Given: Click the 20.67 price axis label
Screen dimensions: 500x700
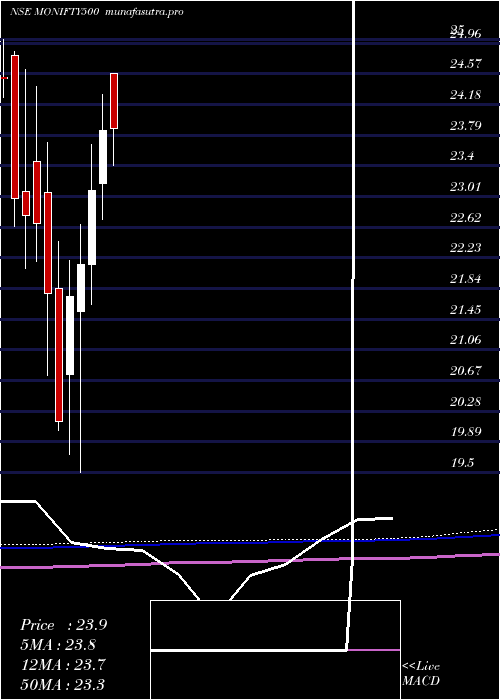Looking at the screenshot, I should click(465, 371).
